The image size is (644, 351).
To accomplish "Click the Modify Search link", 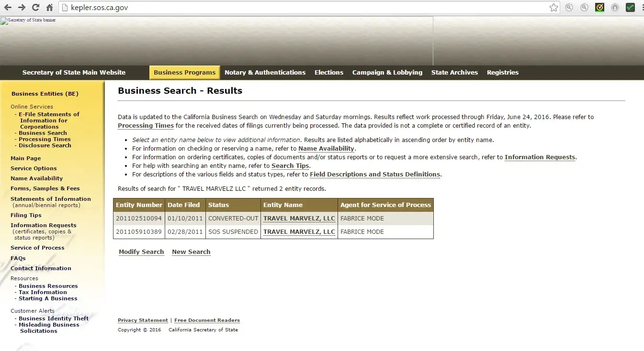I will click(x=141, y=252).
